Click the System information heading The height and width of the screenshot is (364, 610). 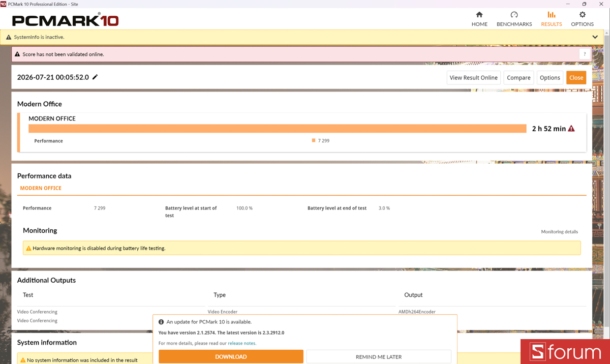(x=47, y=343)
